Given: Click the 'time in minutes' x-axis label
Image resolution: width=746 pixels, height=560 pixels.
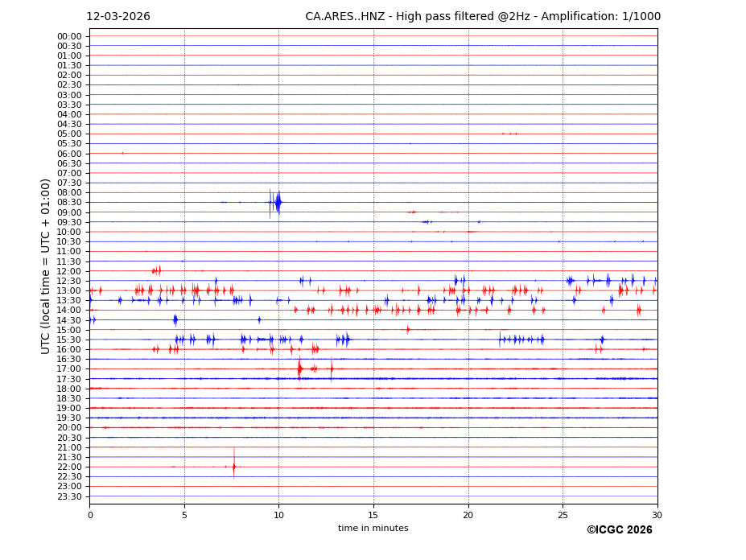Looking at the screenshot, I should tap(373, 529).
